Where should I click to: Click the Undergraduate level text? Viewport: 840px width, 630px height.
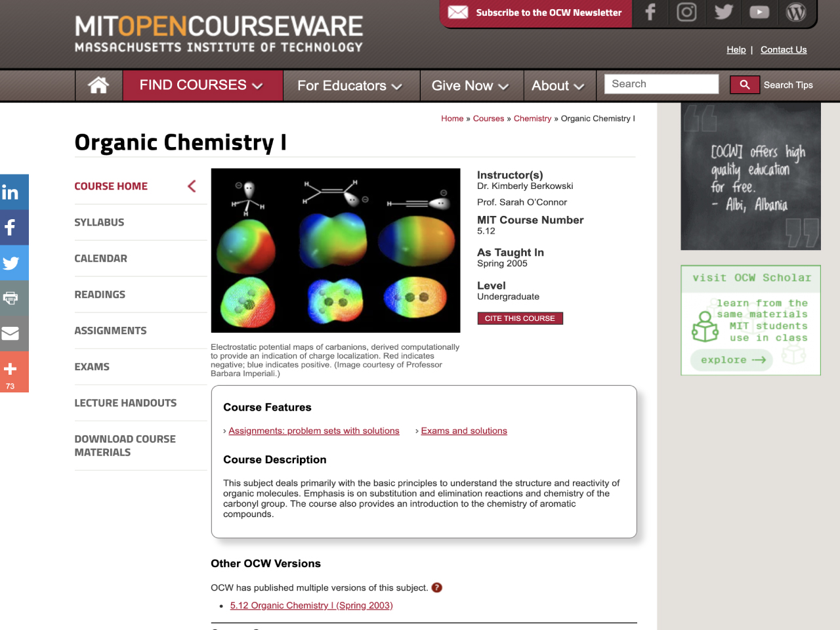pos(508,297)
